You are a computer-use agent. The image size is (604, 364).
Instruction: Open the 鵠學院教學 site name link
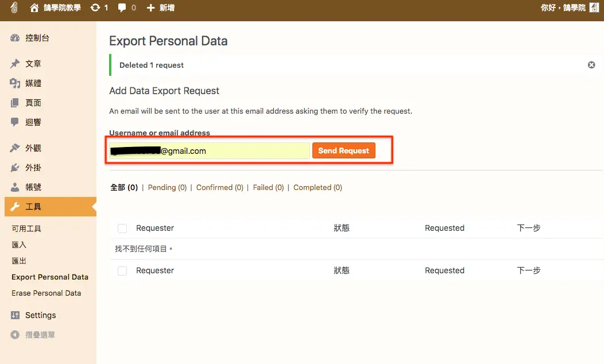[x=62, y=7]
